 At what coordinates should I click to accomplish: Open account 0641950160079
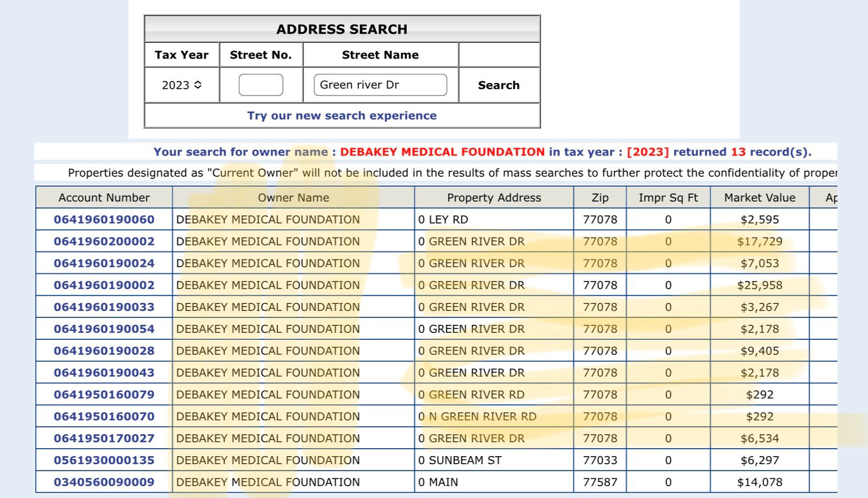pyautogui.click(x=104, y=395)
